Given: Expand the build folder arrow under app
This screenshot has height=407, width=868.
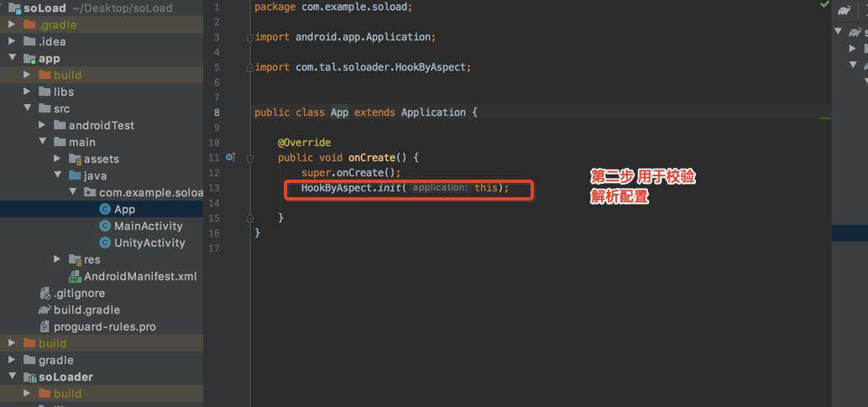Looking at the screenshot, I should coord(27,75).
